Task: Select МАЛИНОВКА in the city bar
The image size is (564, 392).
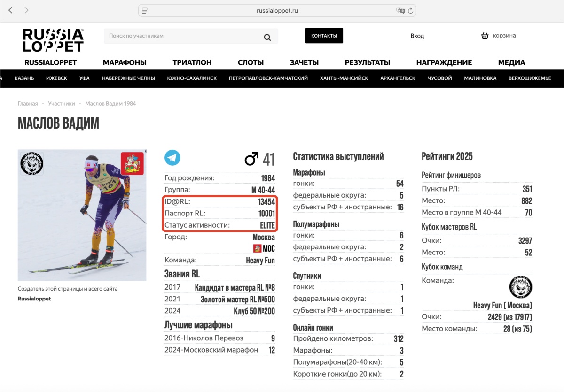Action: tap(480, 78)
